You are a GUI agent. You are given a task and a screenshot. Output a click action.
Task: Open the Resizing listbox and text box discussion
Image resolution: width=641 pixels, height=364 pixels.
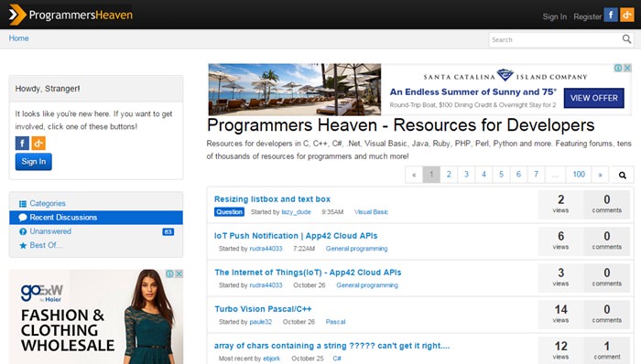(x=272, y=199)
